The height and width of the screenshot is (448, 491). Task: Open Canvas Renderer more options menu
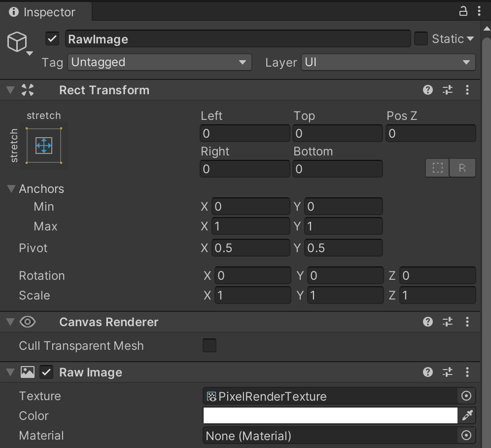tap(467, 322)
